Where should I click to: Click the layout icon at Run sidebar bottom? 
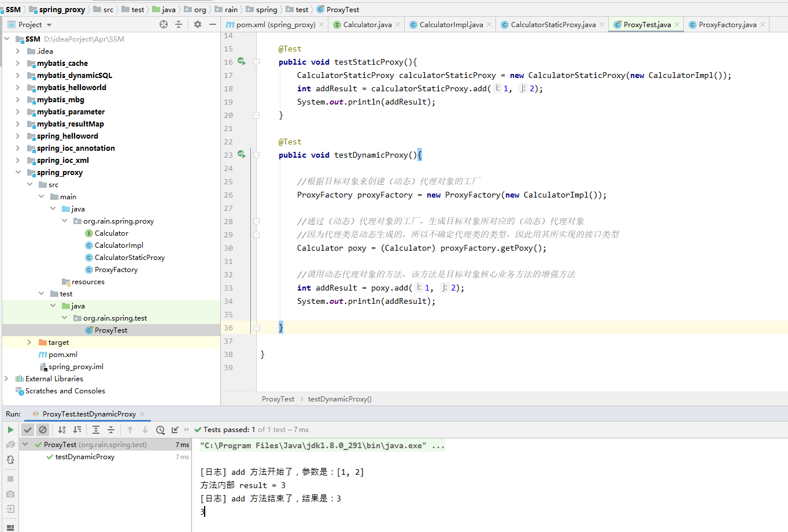coord(10,527)
